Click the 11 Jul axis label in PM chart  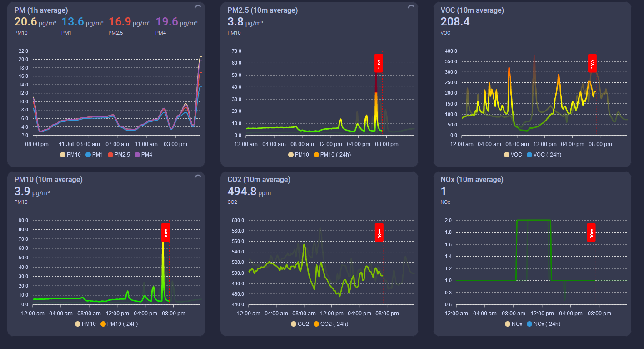tap(66, 144)
